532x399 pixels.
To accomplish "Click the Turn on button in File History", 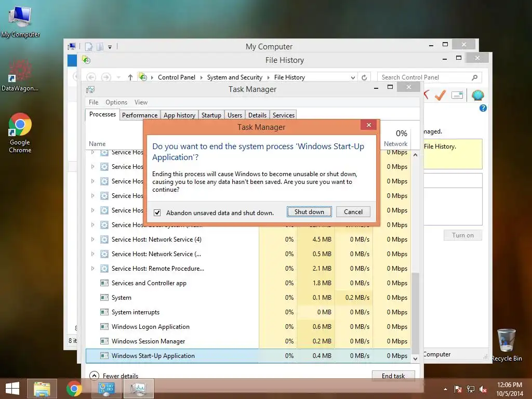I will point(463,235).
